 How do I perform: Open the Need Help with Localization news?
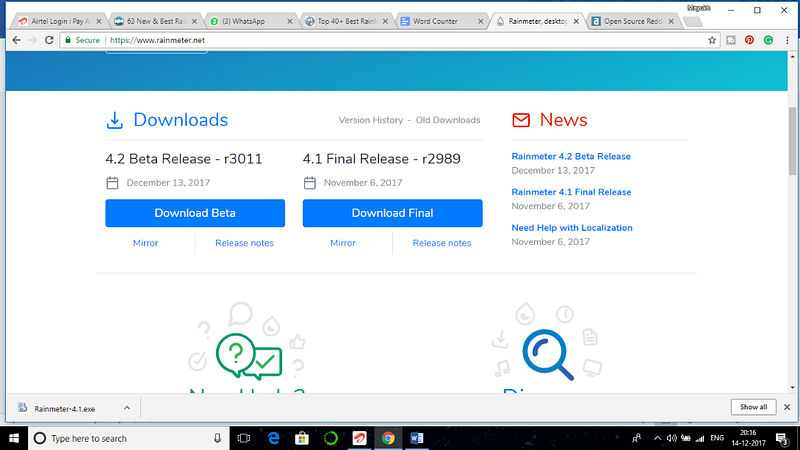572,228
